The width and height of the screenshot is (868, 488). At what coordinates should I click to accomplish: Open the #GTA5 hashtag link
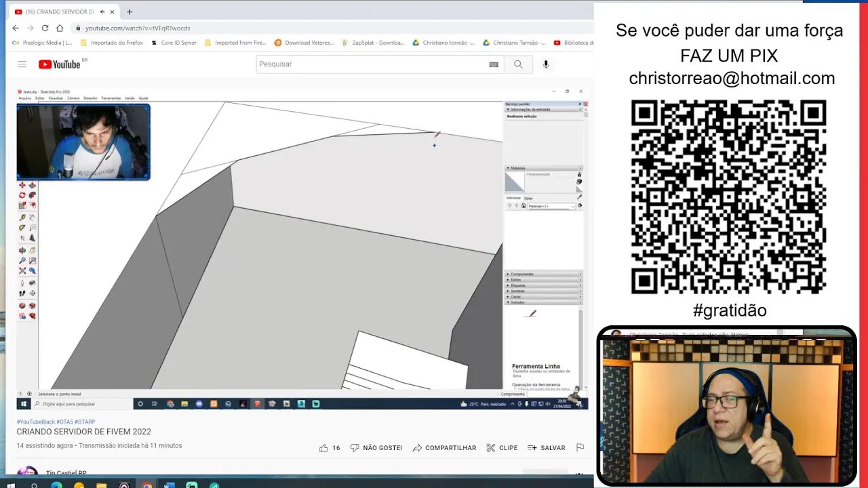tap(64, 422)
